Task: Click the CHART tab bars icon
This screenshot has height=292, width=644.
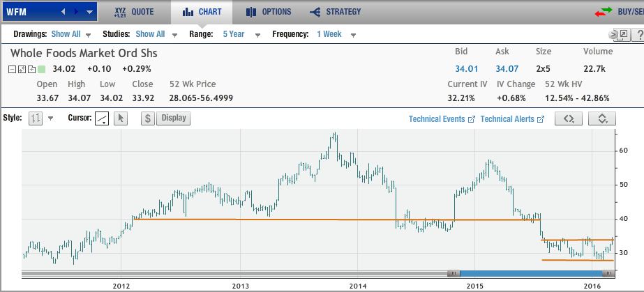Action: tap(188, 13)
